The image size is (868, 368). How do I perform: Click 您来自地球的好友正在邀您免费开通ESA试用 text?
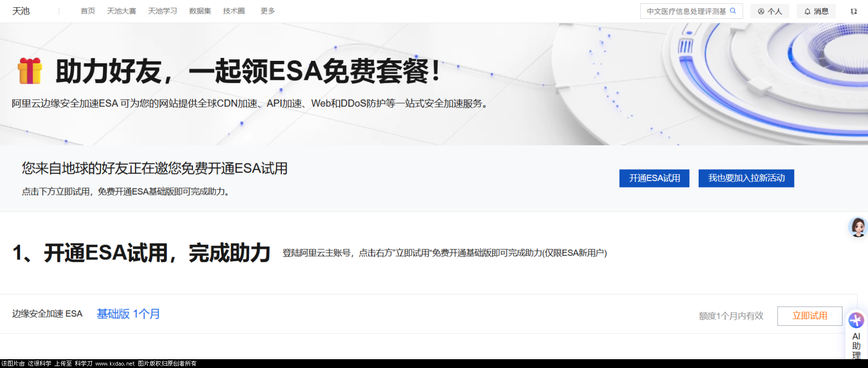pyautogui.click(x=155, y=168)
